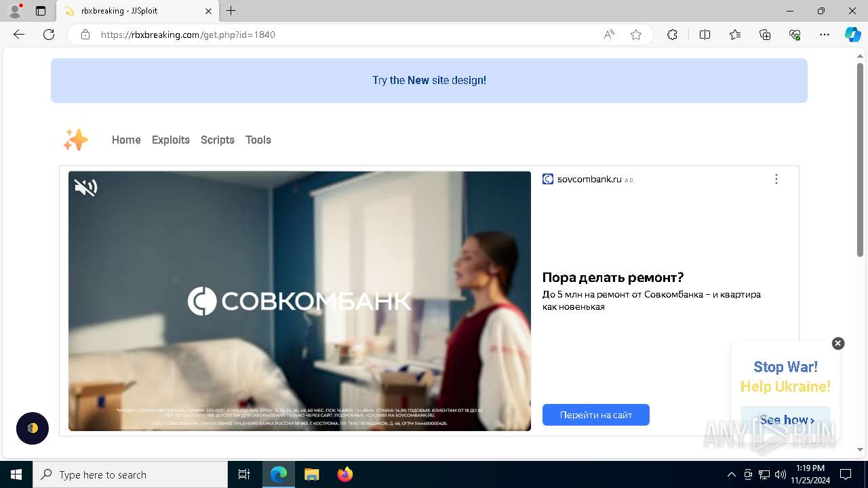Add page to favorites star icon
868x488 pixels.
636,35
